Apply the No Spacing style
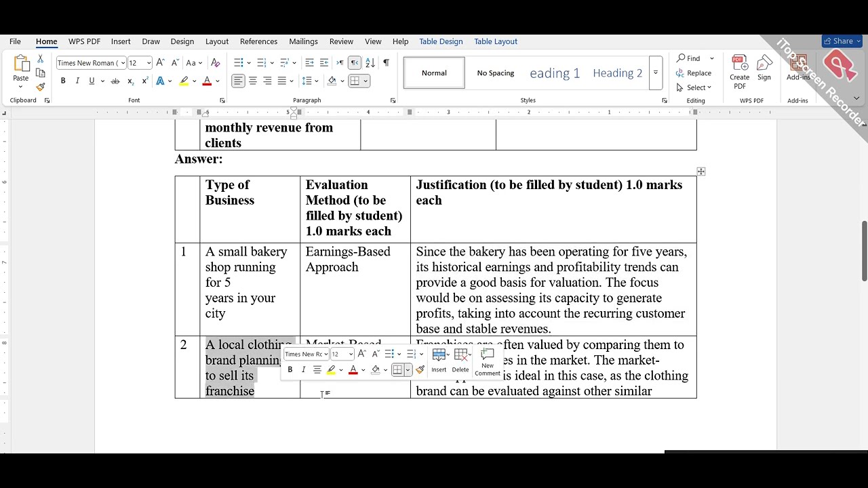The image size is (868, 488). coord(496,73)
